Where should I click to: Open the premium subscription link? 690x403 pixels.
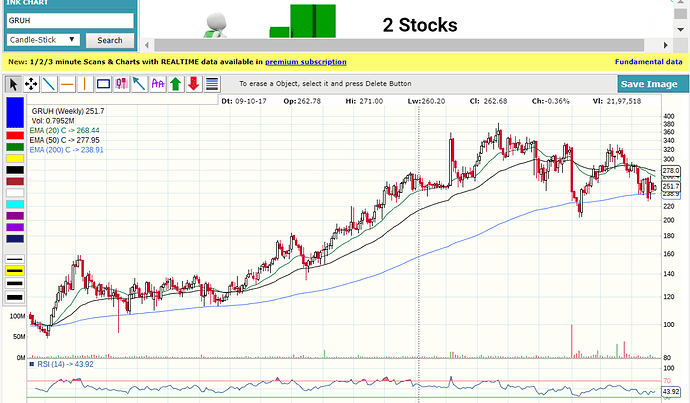(x=305, y=62)
